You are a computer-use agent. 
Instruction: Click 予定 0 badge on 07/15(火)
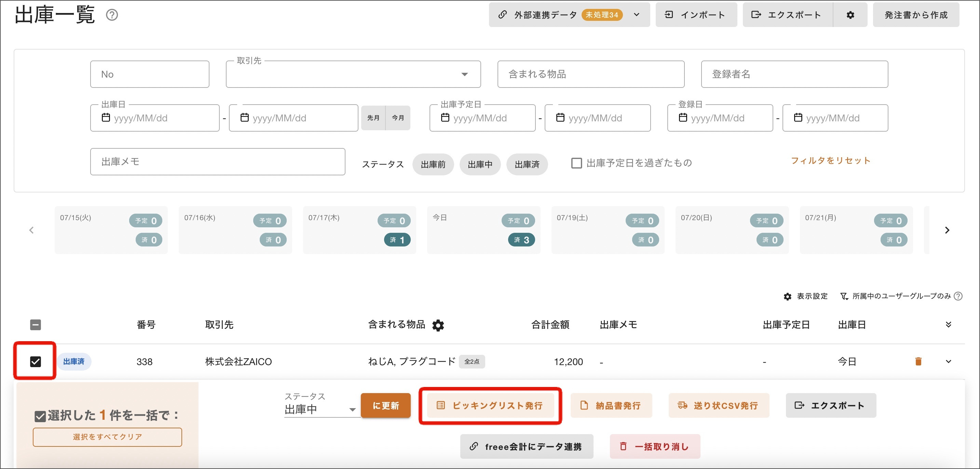[x=146, y=221]
